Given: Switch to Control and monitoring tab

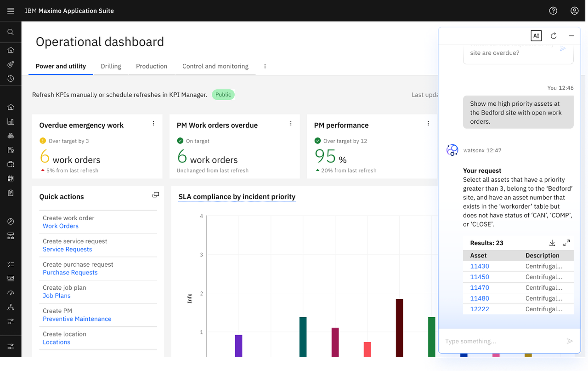Looking at the screenshot, I should pos(215,66).
